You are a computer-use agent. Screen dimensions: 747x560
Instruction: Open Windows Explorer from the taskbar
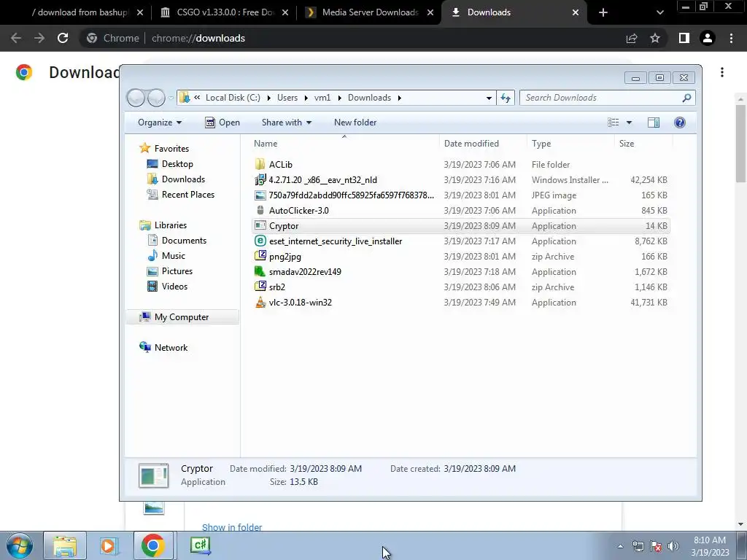click(x=65, y=545)
